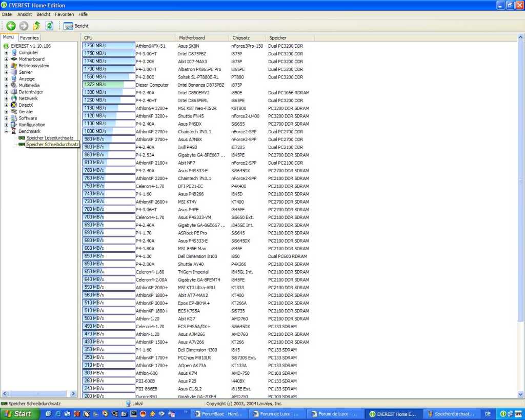Select the Intel Bonanza D875PBZ cell
The image size is (525, 420).
point(201,85)
